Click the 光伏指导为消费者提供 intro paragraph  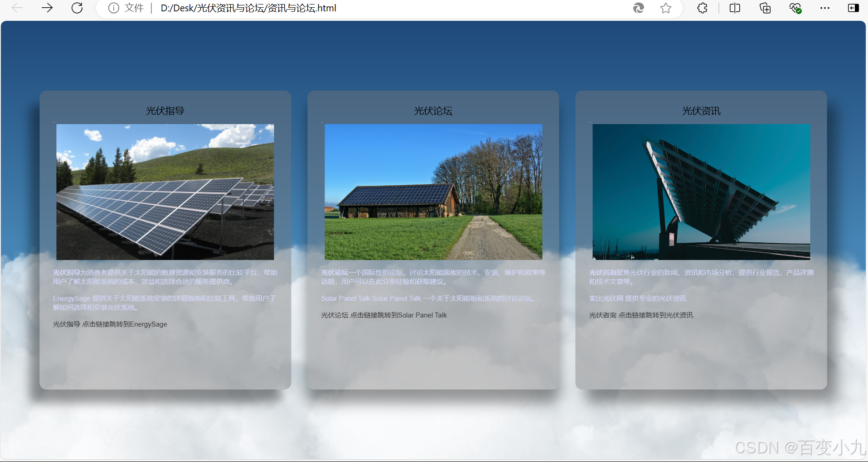pos(165,277)
